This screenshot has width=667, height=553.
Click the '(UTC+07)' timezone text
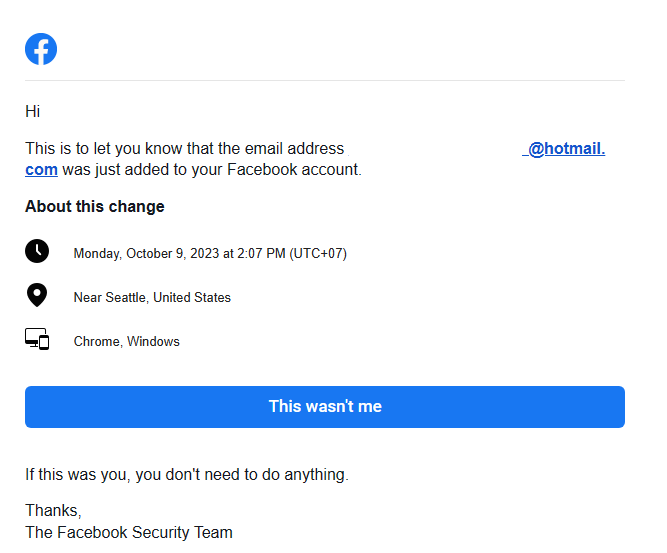point(318,254)
